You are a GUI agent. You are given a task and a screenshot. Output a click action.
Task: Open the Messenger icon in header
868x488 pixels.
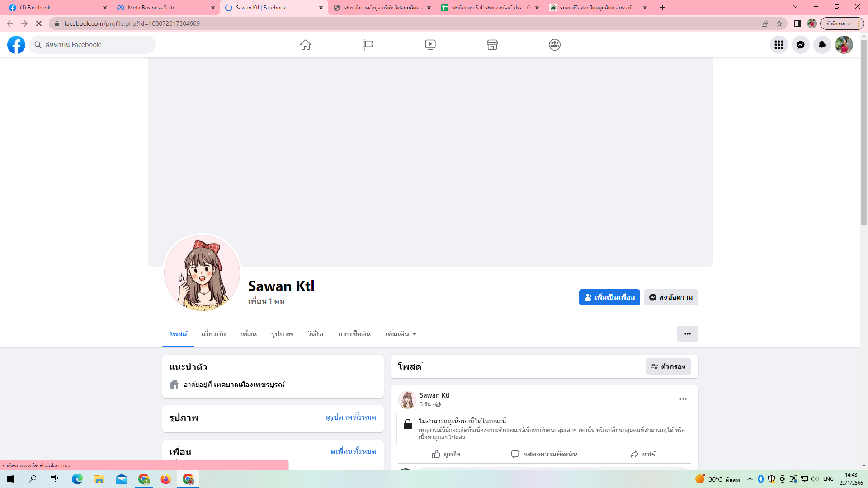coord(801,45)
